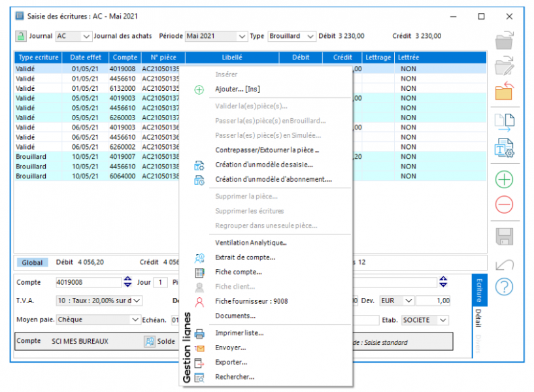Select the row with account 6260002
Image resolution: width=534 pixels, height=392 pixels.
[97, 147]
